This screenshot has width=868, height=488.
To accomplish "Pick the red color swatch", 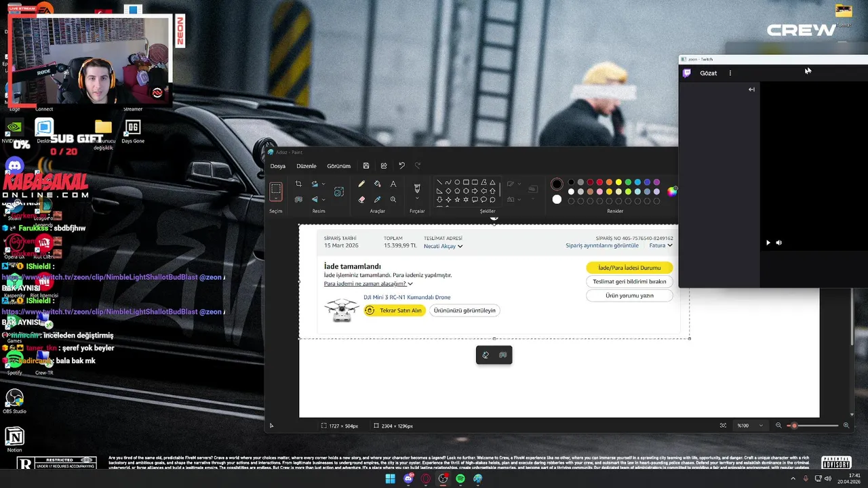I will 599,182.
